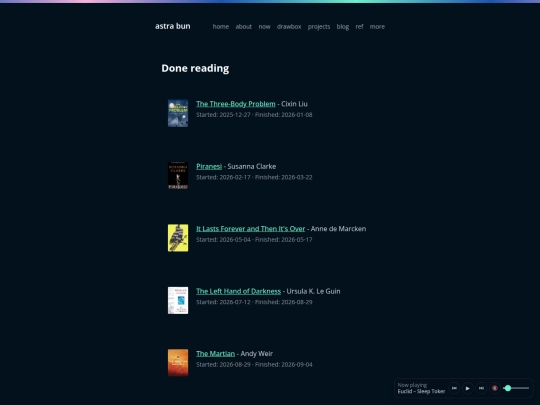Click the Piranesi cover thumbnail
This screenshot has width=540, height=405.
(x=178, y=176)
